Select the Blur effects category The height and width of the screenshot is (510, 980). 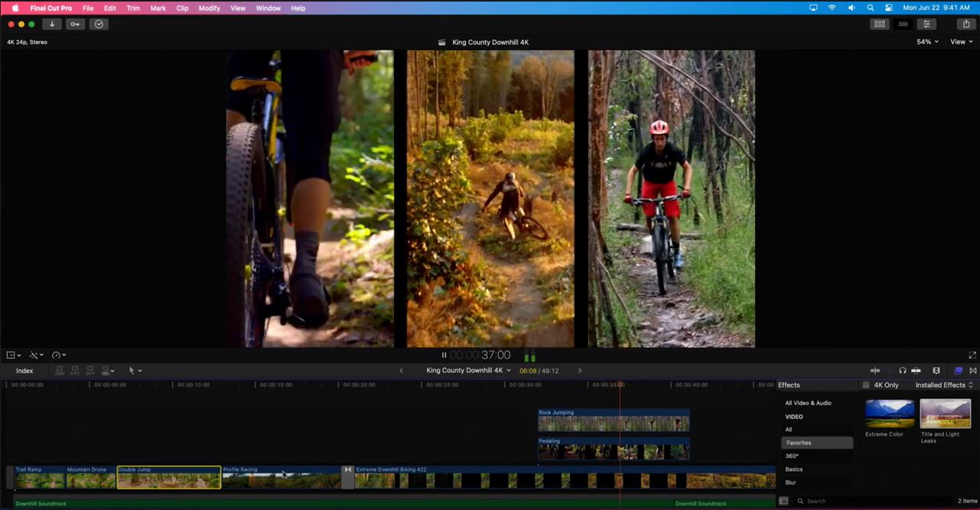point(790,482)
